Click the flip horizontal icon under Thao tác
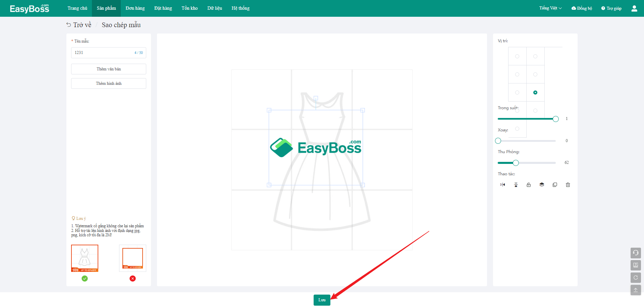644x308 pixels. [x=502, y=185]
